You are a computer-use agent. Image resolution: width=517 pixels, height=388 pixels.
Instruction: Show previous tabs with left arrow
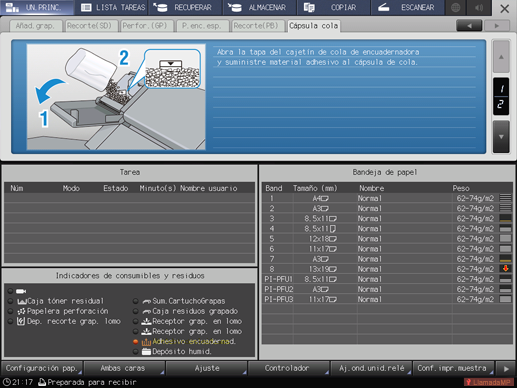pos(469,26)
